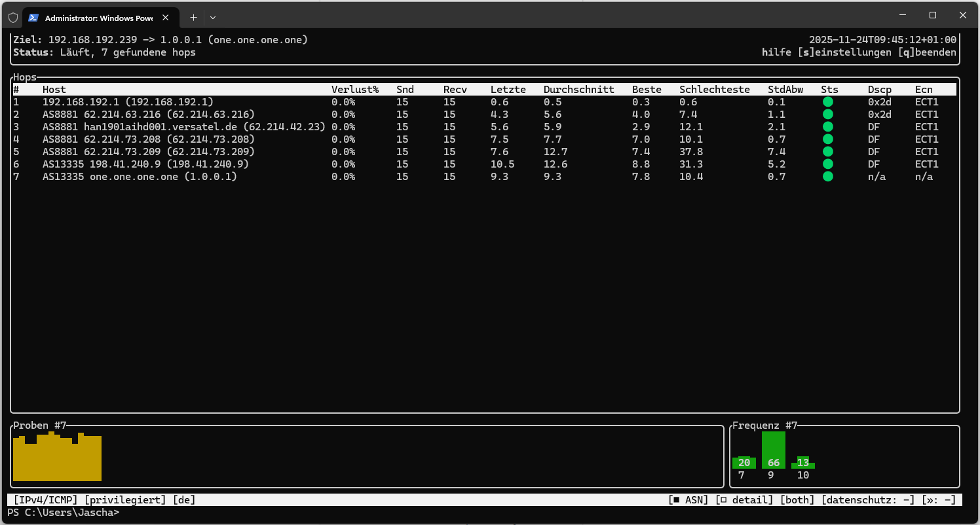The height and width of the screenshot is (525, 980).
Task: Toggle the ASN indicator in status bar
Action: click(688, 500)
